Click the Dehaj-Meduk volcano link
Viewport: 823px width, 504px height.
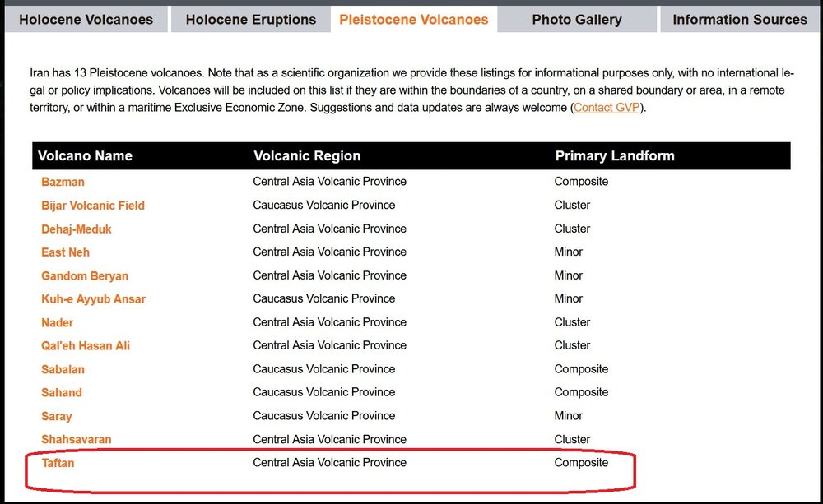click(77, 229)
